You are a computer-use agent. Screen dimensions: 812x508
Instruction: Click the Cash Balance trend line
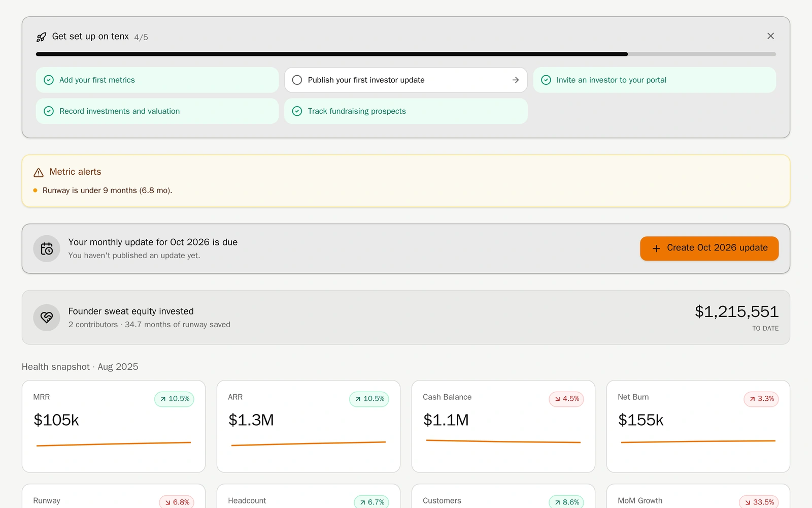click(x=503, y=441)
